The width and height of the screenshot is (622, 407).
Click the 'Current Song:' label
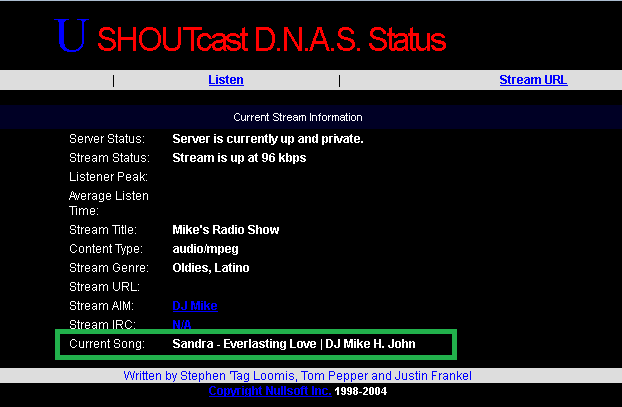click(x=107, y=344)
